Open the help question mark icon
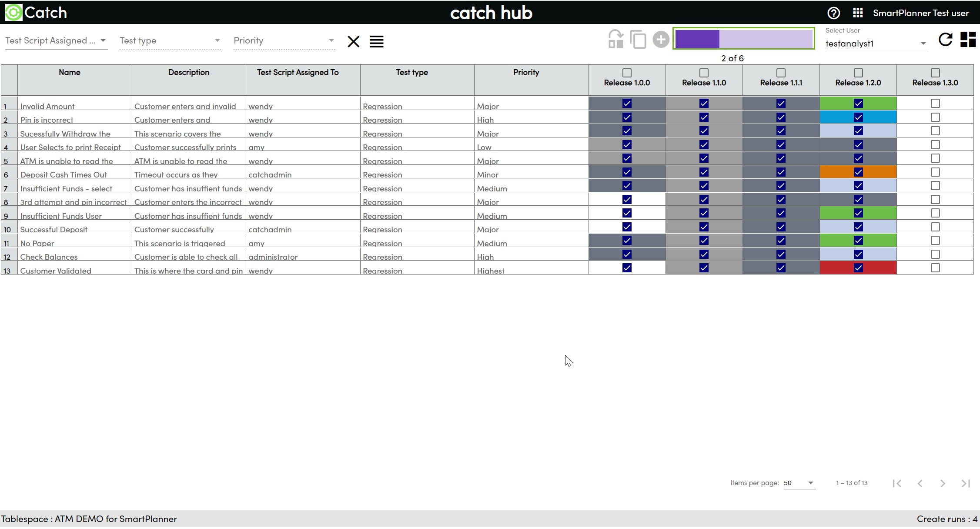 click(x=833, y=13)
